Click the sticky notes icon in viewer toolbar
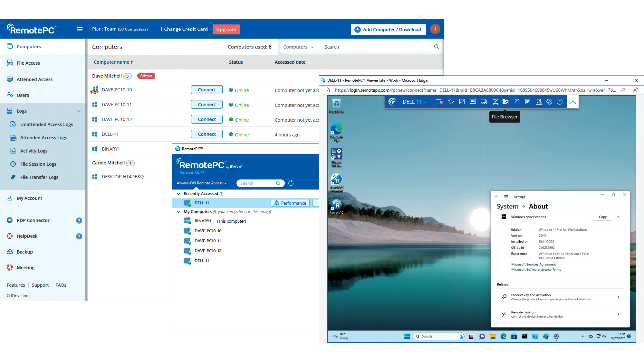 tap(527, 102)
